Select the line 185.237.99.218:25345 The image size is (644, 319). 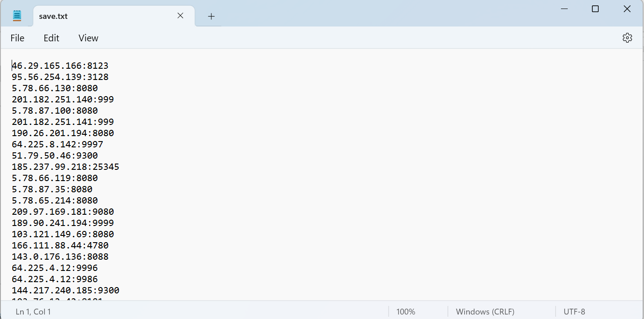[65, 167]
